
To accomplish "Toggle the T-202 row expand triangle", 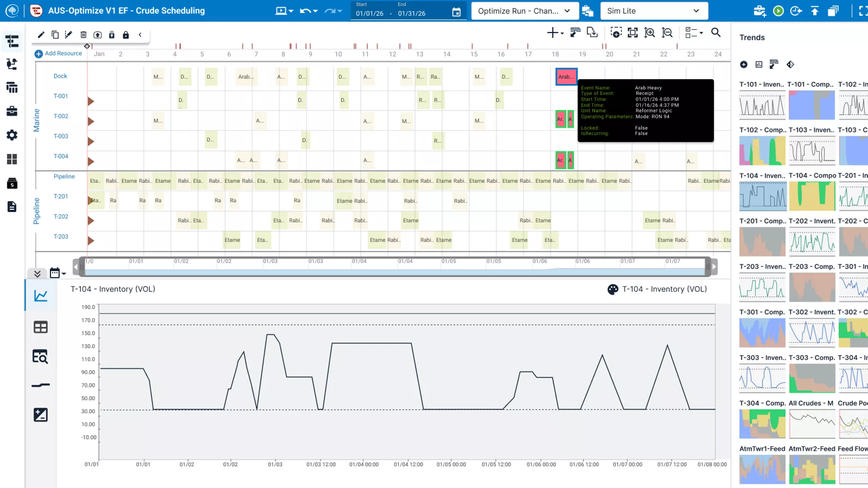I will coord(91,221).
